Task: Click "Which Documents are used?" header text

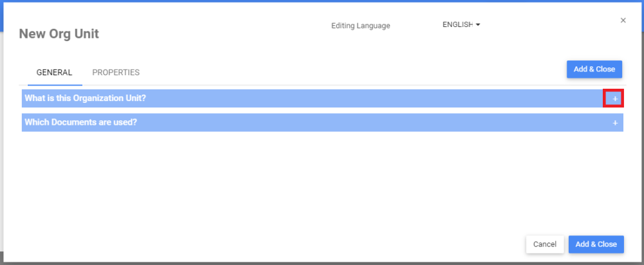Action: tap(80, 122)
